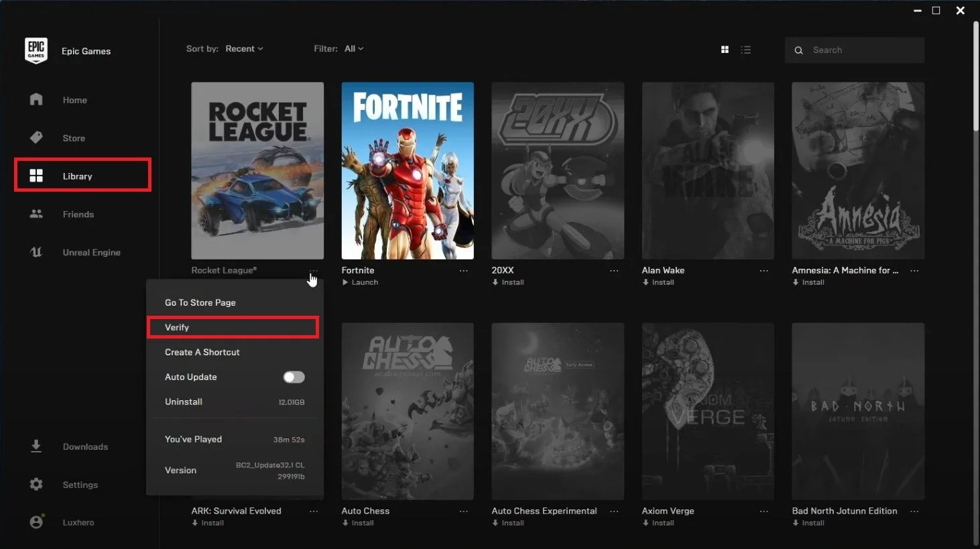Install Alan Wake
The height and width of the screenshot is (549, 980).
coord(658,282)
